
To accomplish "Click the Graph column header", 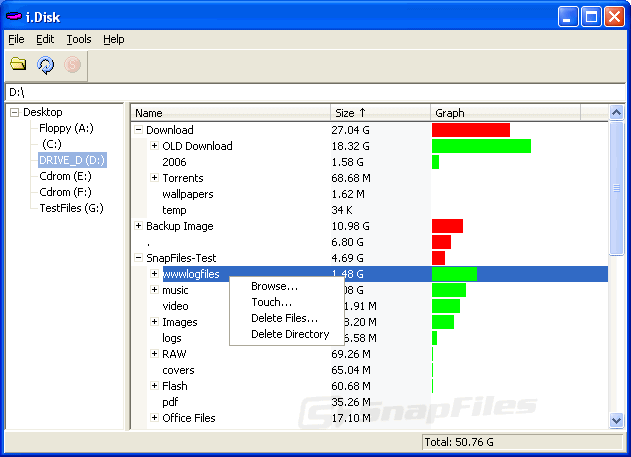I will click(505, 113).
